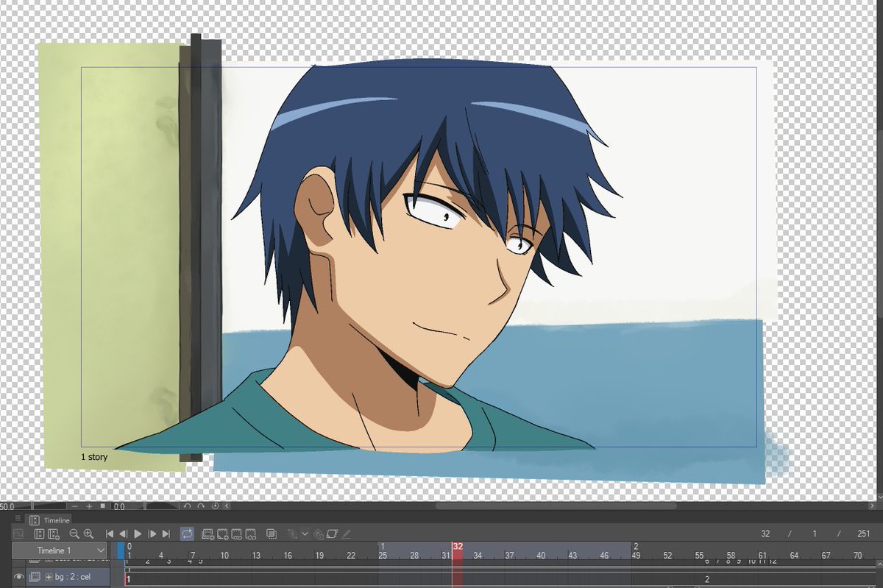The image size is (883, 588).
Task: Click frame 49 on the timeline ruler
Action: [x=636, y=556]
